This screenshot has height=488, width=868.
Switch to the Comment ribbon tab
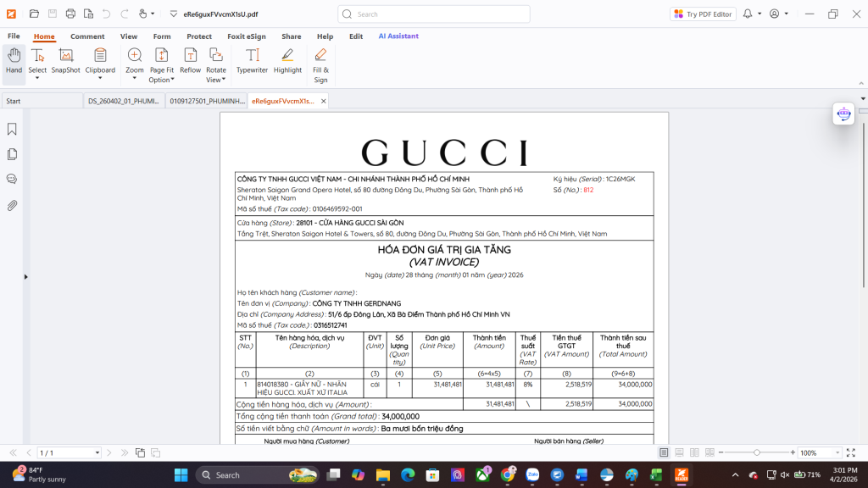[87, 36]
